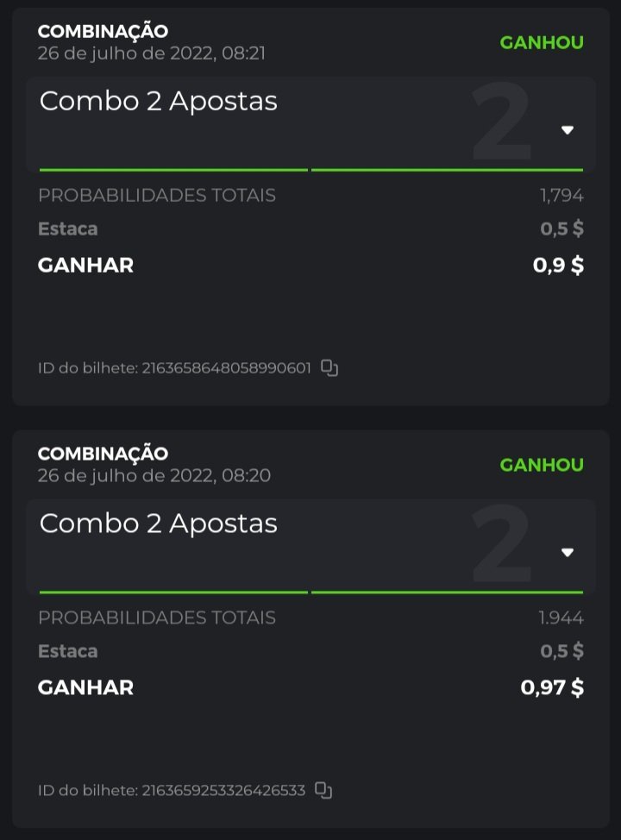621x840 pixels.
Task: Copy ticket ID ending in 990601
Action: point(329,368)
